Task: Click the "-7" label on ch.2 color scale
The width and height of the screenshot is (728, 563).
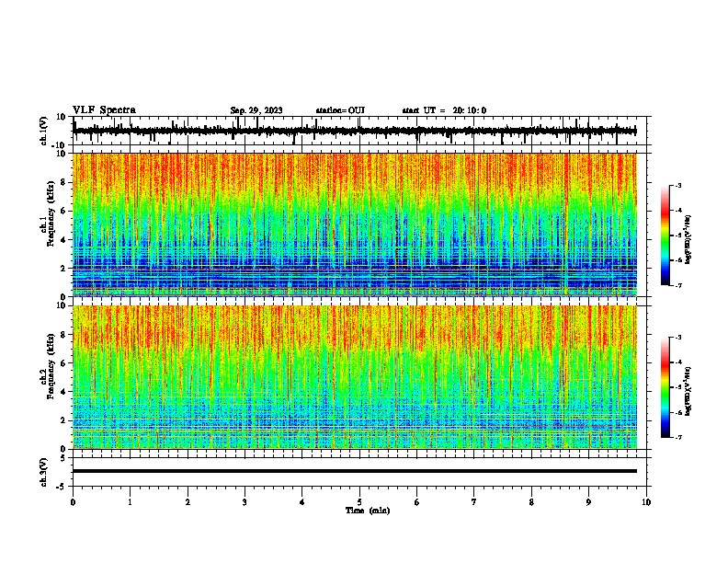Action: [x=678, y=437]
